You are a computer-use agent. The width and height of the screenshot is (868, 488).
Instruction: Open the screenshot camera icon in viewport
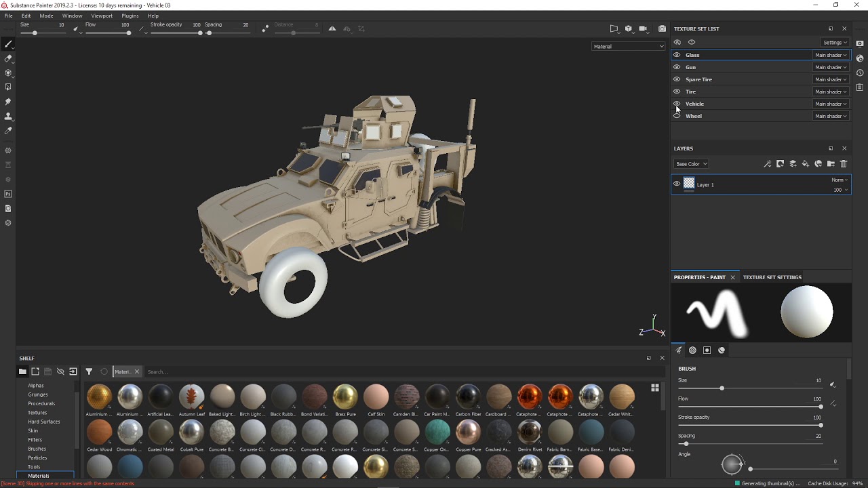(662, 28)
